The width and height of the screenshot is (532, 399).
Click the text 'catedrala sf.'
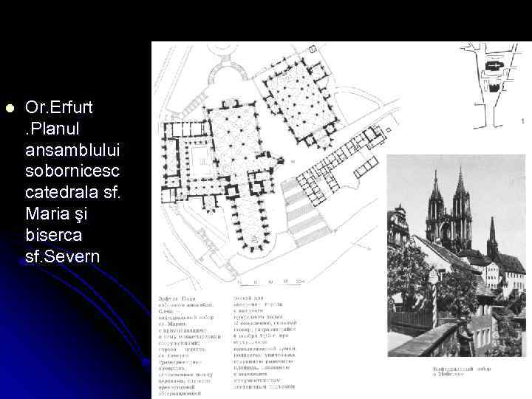[x=73, y=192]
